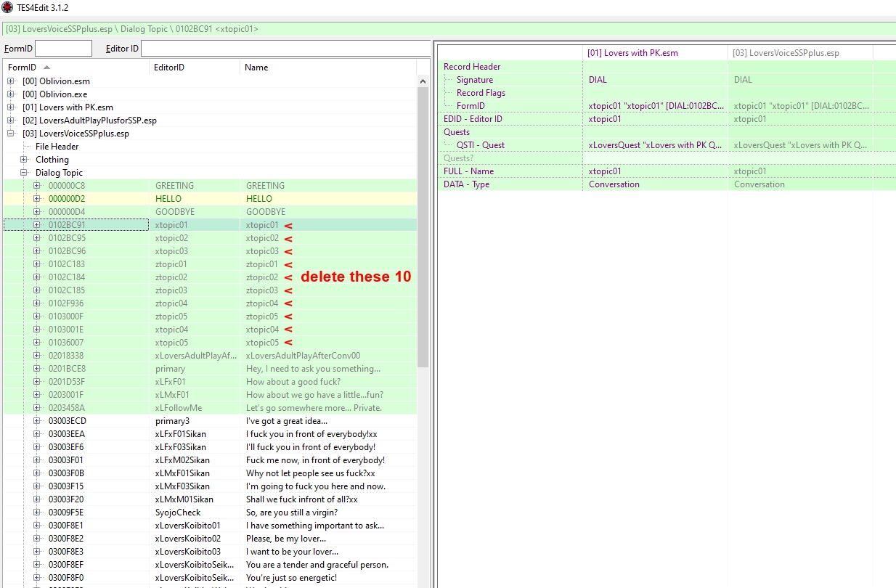This screenshot has width=896, height=588.
Task: Expand the 03003F01 xLFxM02Sikan record
Action: (x=37, y=460)
